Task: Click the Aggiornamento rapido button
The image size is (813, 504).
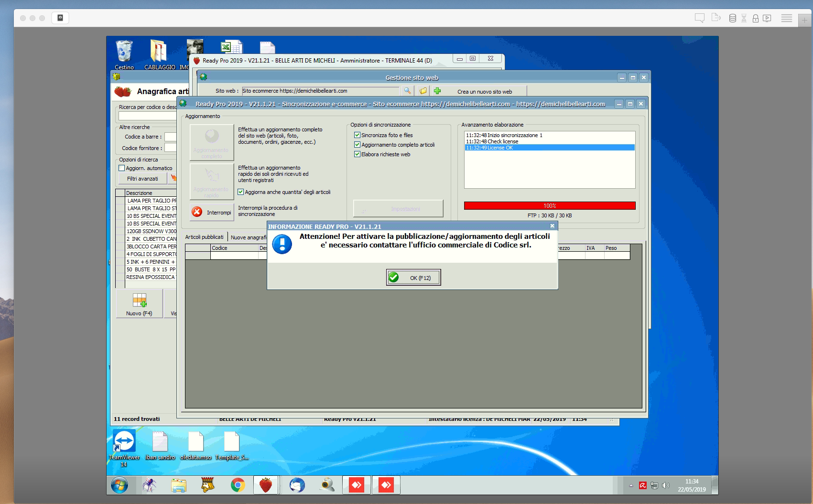Action: (x=212, y=182)
